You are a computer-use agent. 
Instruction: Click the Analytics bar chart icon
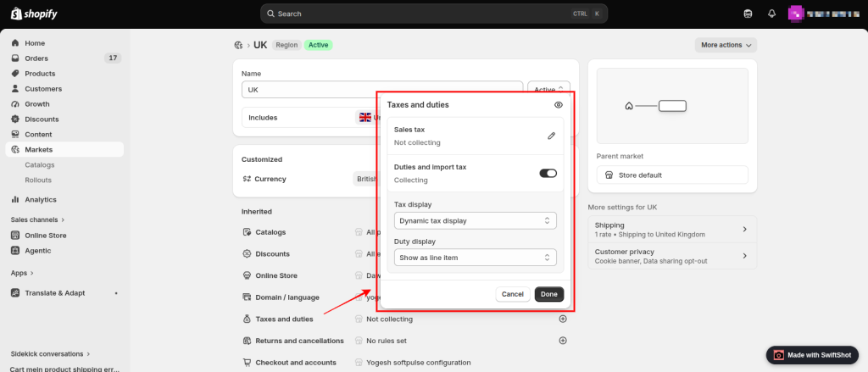pyautogui.click(x=15, y=199)
